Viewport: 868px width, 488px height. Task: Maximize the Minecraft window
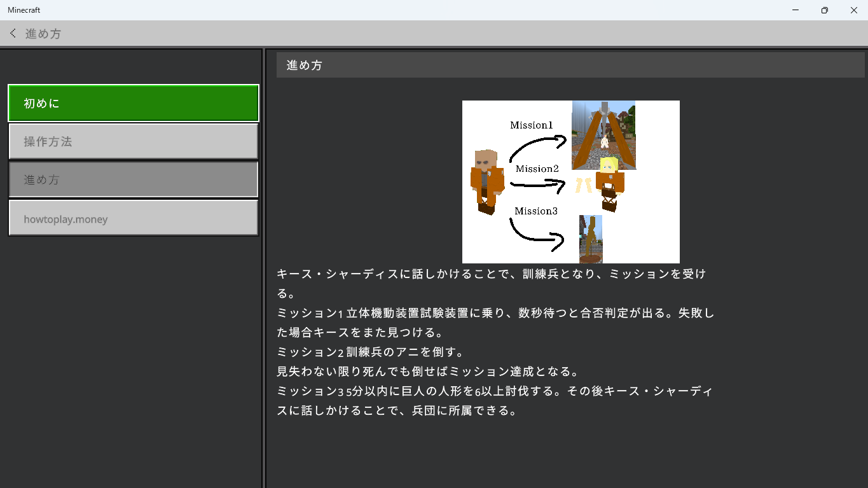tap(824, 10)
